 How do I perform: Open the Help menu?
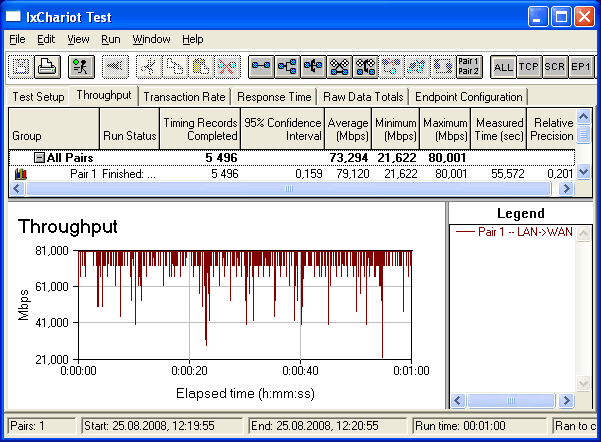[x=193, y=39]
